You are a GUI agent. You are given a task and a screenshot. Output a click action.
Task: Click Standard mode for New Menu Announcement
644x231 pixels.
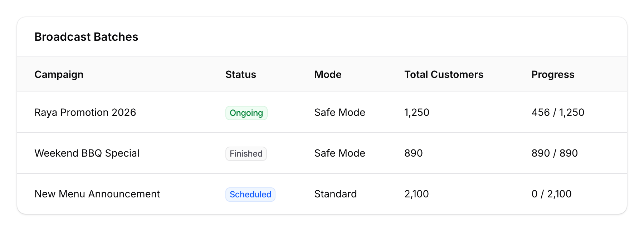pos(335,194)
